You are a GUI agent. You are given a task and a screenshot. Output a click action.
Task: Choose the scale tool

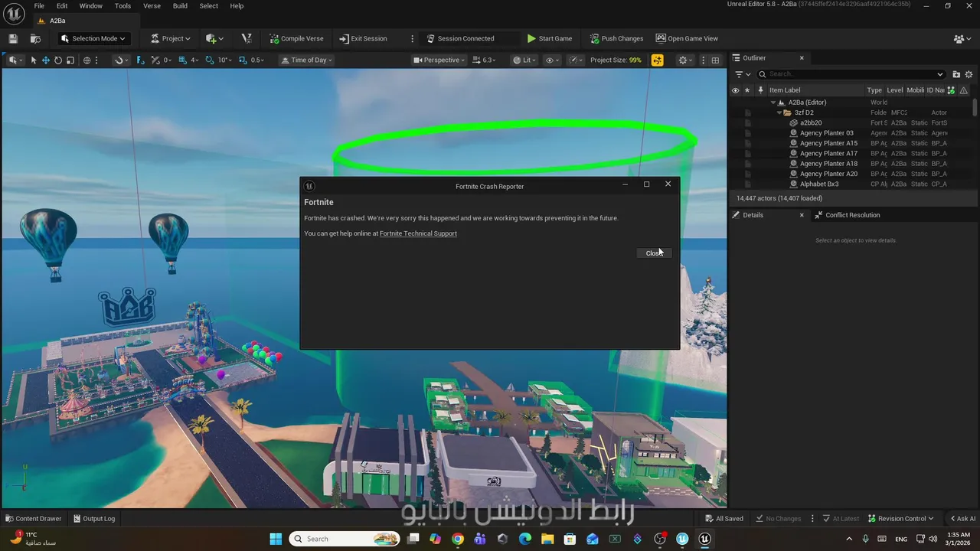(x=70, y=60)
